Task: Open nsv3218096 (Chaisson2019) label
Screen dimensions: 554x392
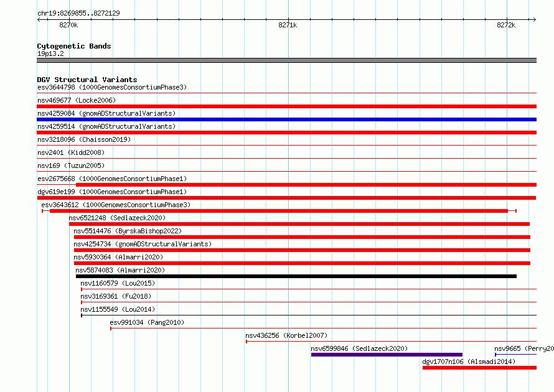Action: click(84, 139)
